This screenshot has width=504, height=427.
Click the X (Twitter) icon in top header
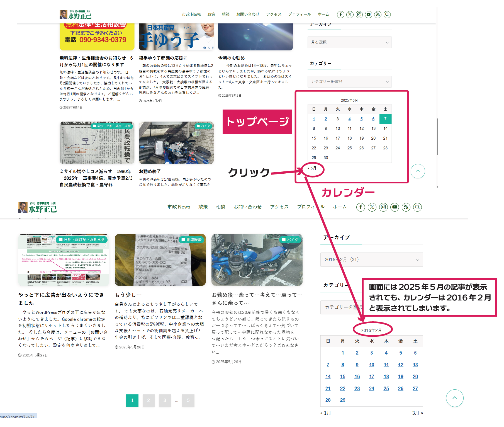[x=350, y=14]
